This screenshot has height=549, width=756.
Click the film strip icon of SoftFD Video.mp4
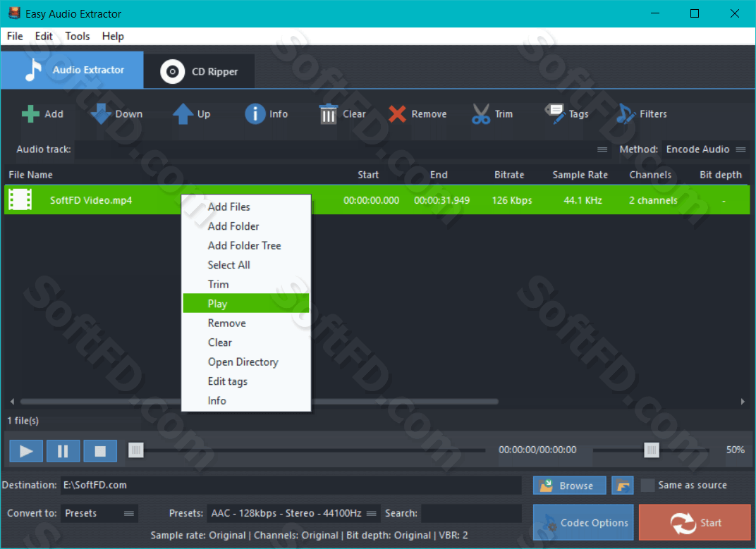click(20, 199)
